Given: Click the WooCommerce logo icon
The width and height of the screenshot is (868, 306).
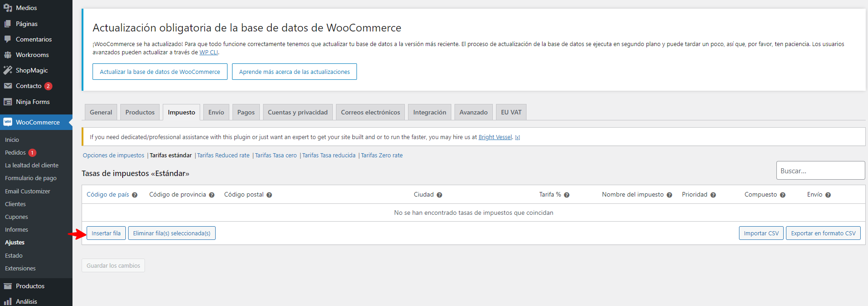Looking at the screenshot, I should [x=8, y=122].
